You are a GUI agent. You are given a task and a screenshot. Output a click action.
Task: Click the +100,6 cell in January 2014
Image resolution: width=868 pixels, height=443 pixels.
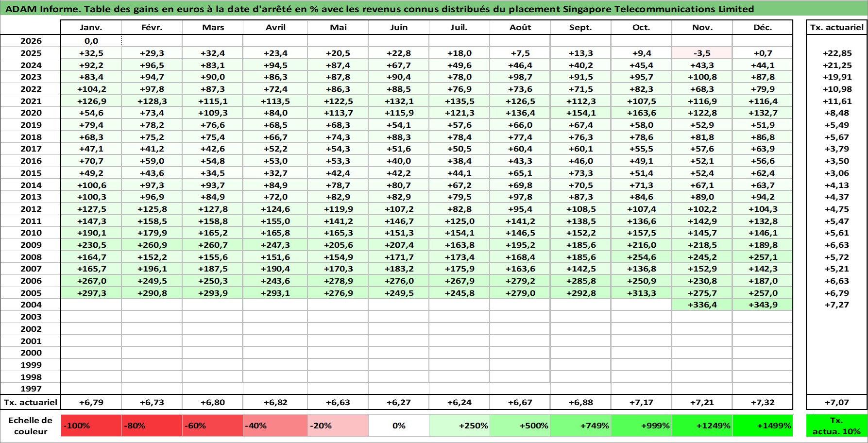tap(91, 185)
